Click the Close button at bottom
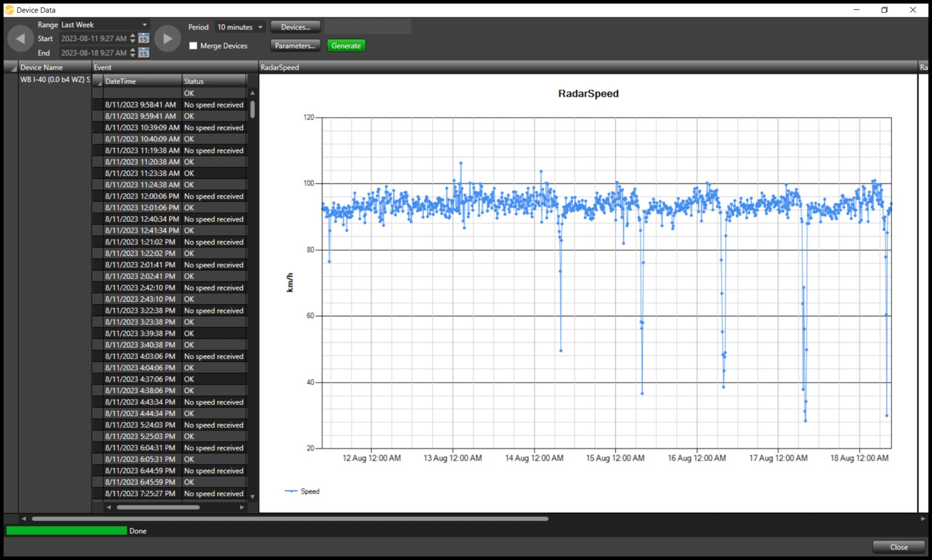This screenshot has width=932, height=560. pyautogui.click(x=899, y=547)
